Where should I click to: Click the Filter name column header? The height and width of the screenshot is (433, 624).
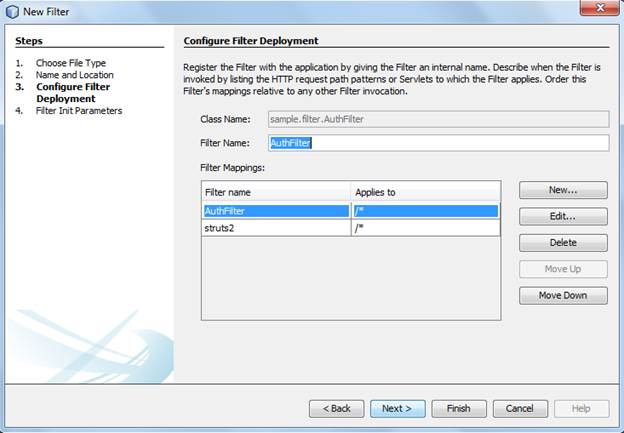276,192
